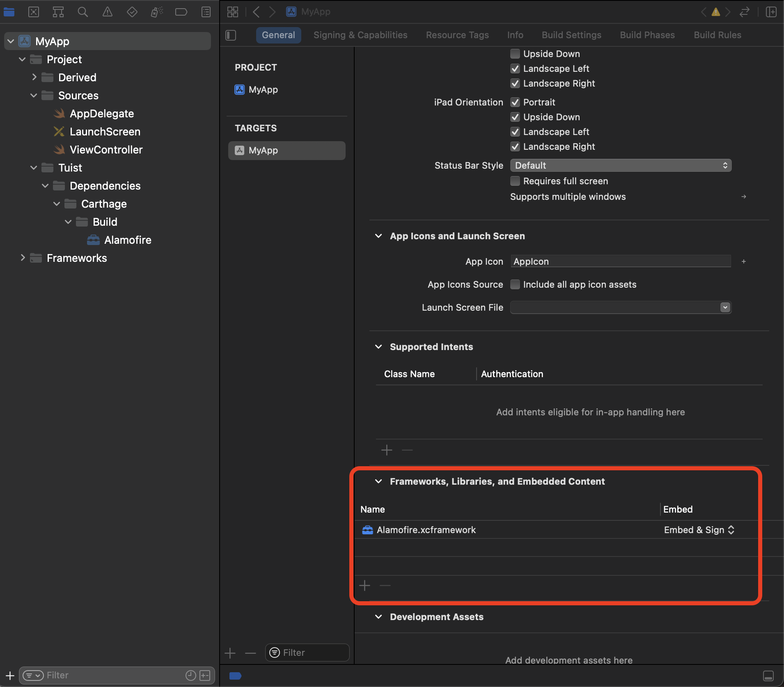The width and height of the screenshot is (784, 687).
Task: Open the Project navigator folder icon
Action: [x=9, y=12]
